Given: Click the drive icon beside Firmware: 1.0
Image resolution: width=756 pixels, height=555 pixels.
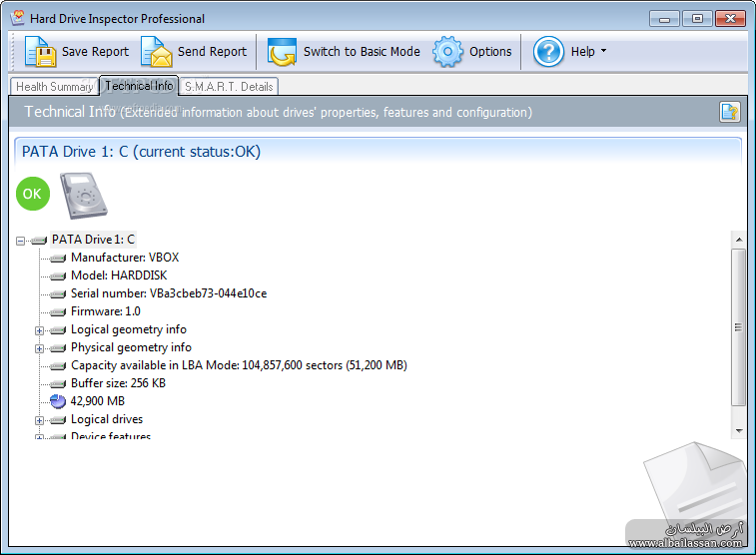Looking at the screenshot, I should [58, 312].
